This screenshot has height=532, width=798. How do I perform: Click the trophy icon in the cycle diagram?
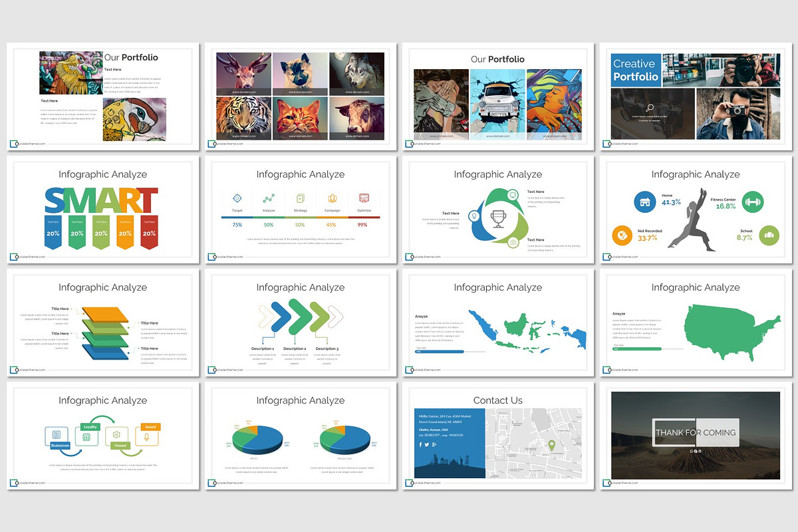[497, 218]
